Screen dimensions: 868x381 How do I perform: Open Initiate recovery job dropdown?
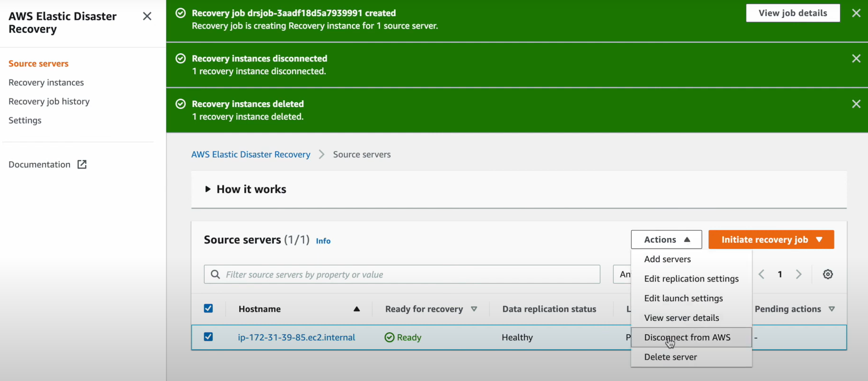coord(771,239)
